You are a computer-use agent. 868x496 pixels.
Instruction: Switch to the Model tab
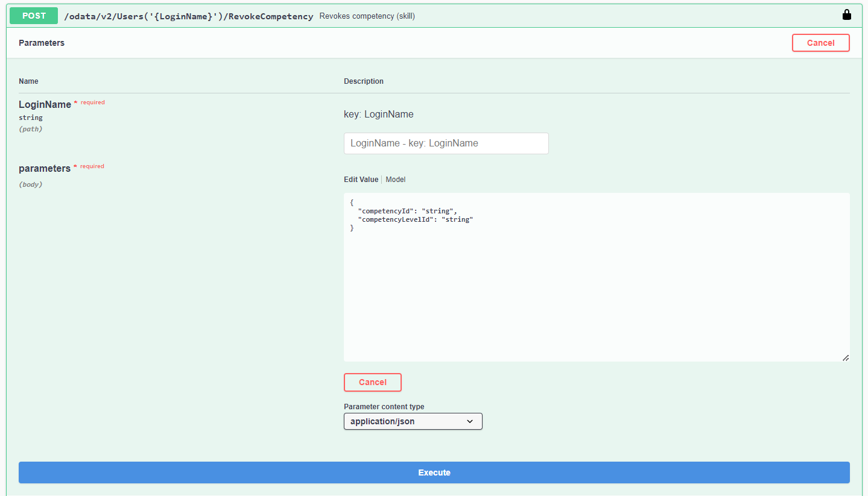tap(396, 180)
